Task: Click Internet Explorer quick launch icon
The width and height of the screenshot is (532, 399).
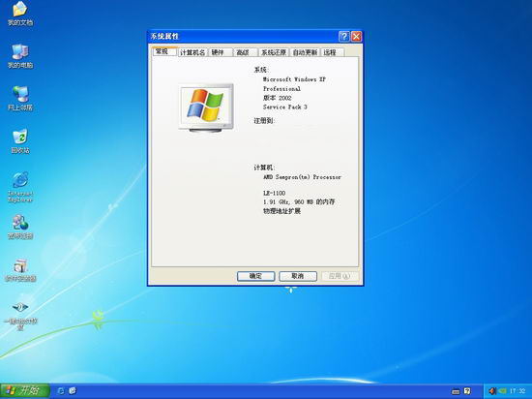Action: click(61, 391)
